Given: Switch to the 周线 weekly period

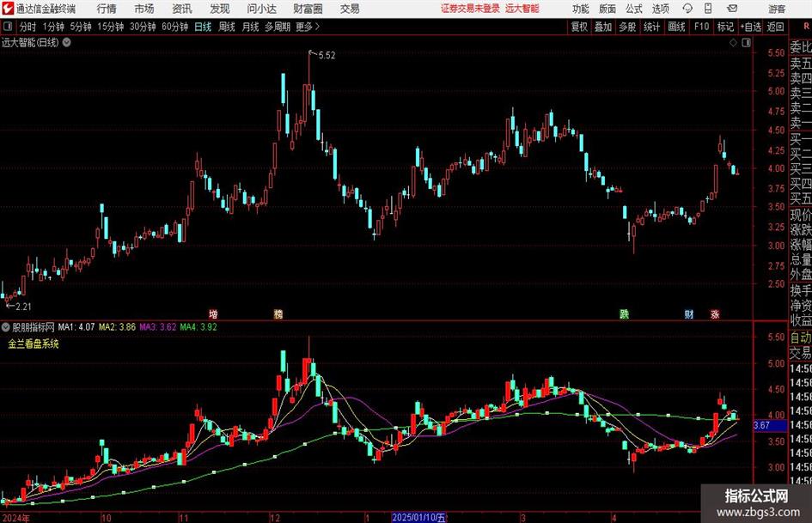Looking at the screenshot, I should [x=227, y=27].
